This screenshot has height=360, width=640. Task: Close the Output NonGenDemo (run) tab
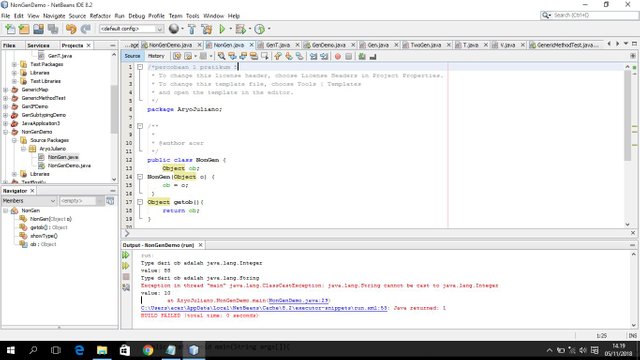[200, 245]
